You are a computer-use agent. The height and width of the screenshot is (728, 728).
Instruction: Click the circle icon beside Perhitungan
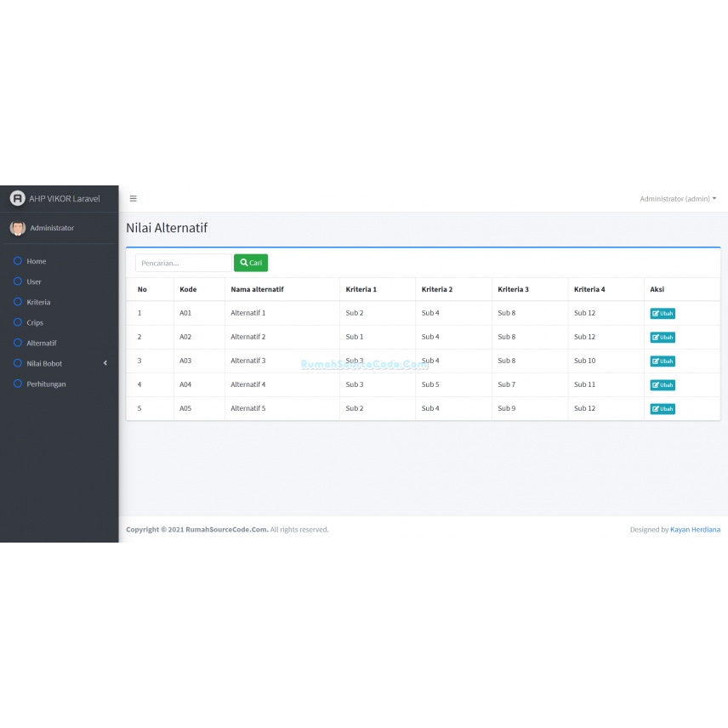(x=17, y=384)
